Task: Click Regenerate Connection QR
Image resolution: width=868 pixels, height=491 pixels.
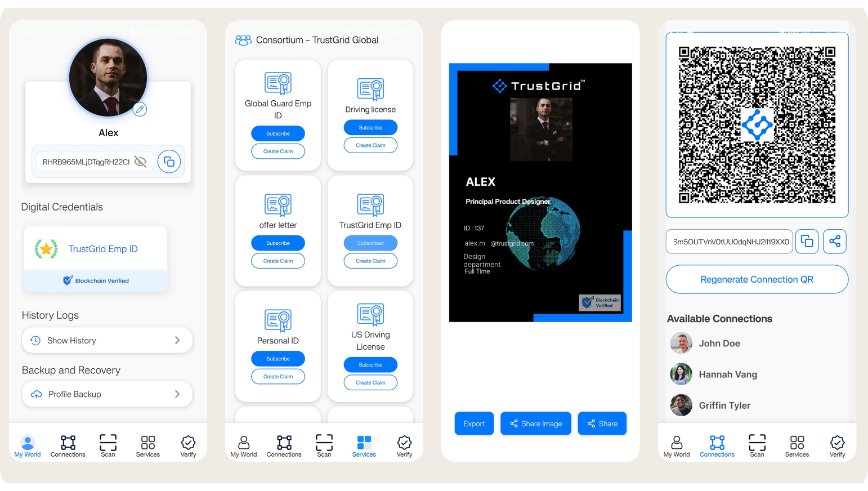Action: tap(757, 279)
